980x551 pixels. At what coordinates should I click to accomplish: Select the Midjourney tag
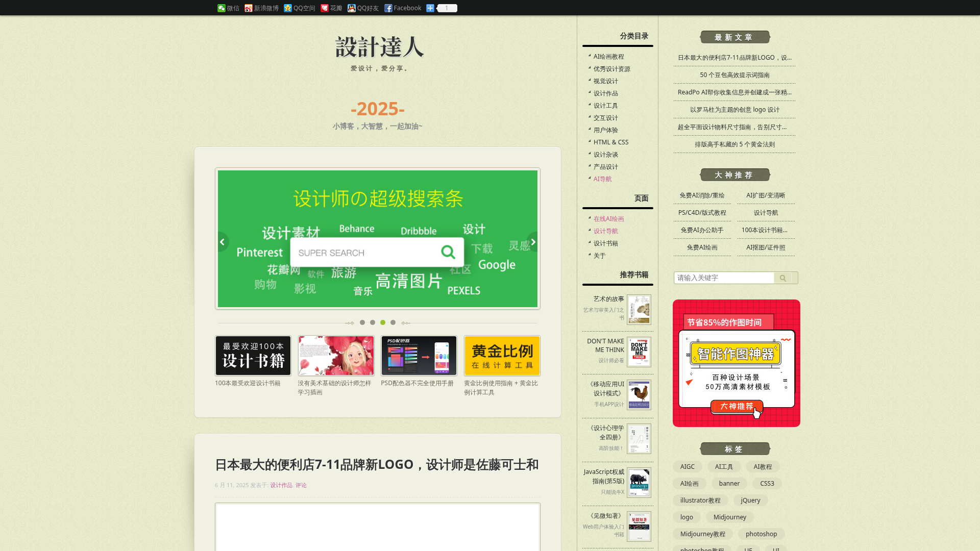[x=729, y=517]
